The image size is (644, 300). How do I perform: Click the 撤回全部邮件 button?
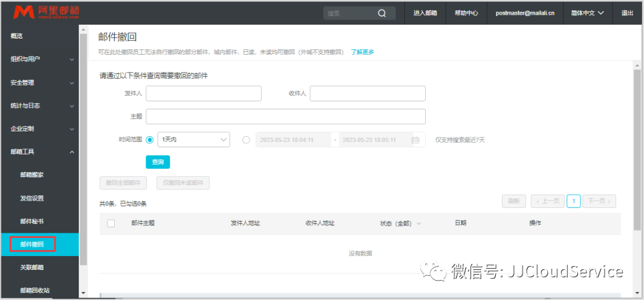[x=123, y=183]
